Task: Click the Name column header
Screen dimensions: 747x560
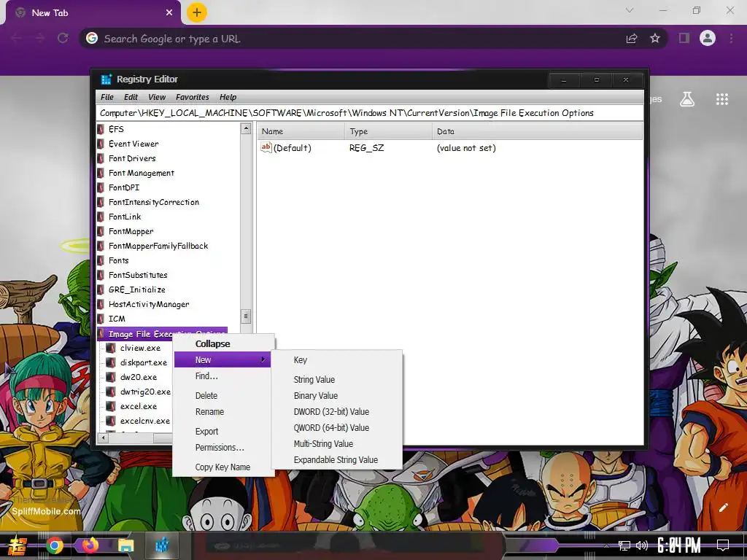Action: (x=301, y=131)
